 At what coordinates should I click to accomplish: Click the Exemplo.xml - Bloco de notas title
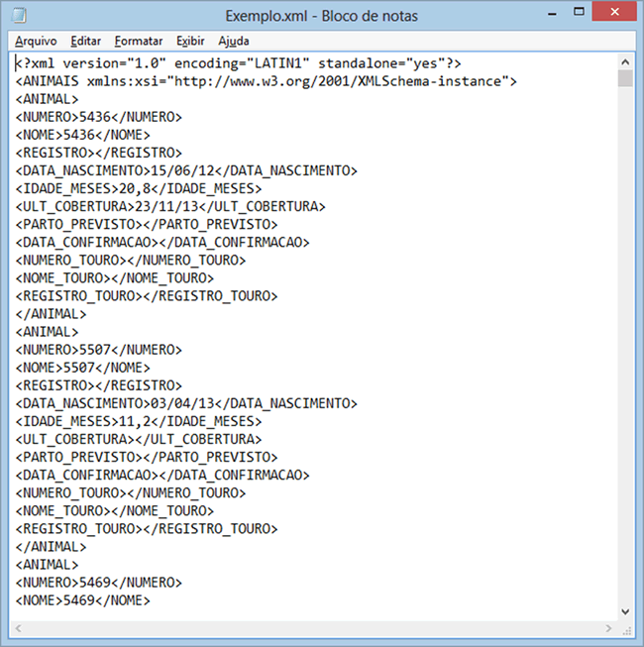coord(321,16)
